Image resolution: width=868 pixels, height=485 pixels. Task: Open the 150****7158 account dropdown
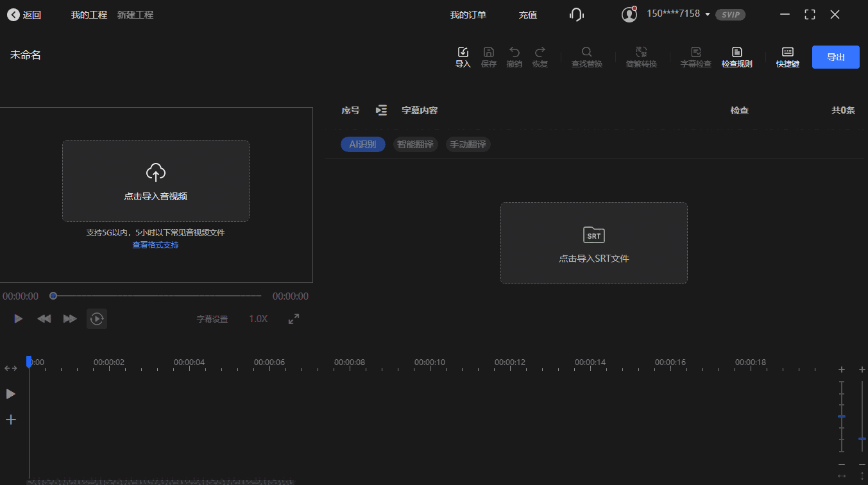(x=678, y=13)
